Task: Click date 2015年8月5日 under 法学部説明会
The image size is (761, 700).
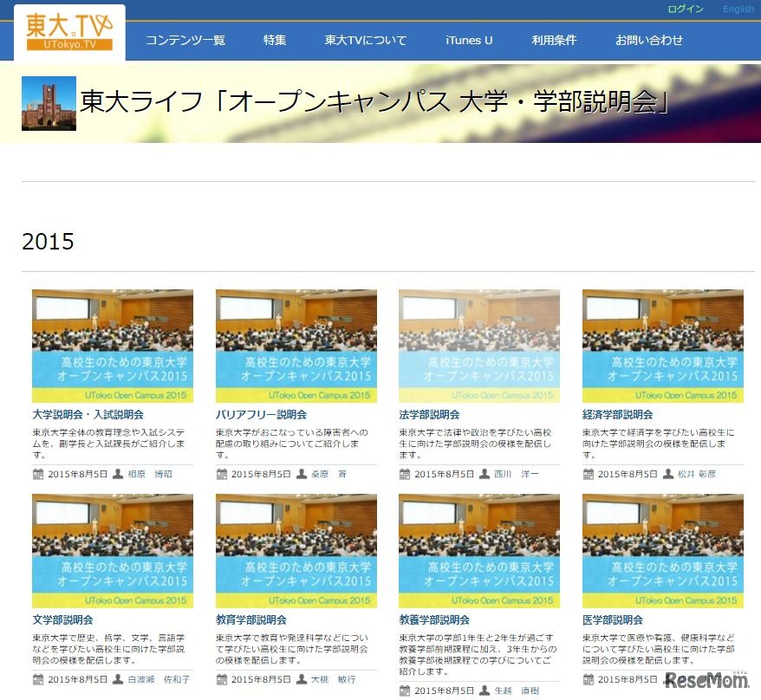Action: (444, 474)
